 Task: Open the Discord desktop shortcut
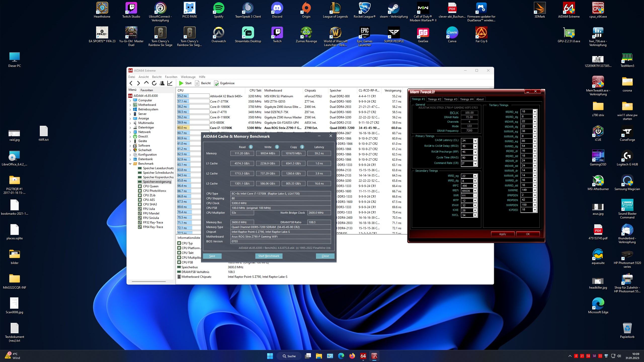[x=277, y=10]
